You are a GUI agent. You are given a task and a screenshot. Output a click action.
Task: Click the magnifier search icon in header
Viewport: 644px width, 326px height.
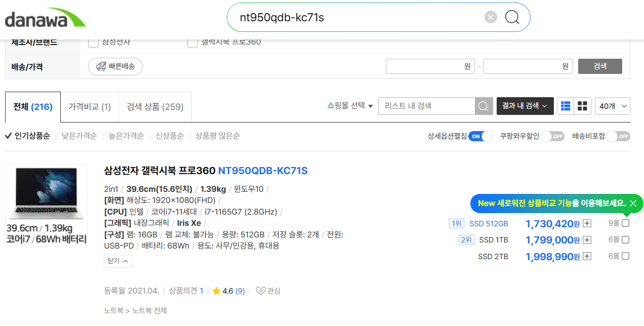click(512, 18)
